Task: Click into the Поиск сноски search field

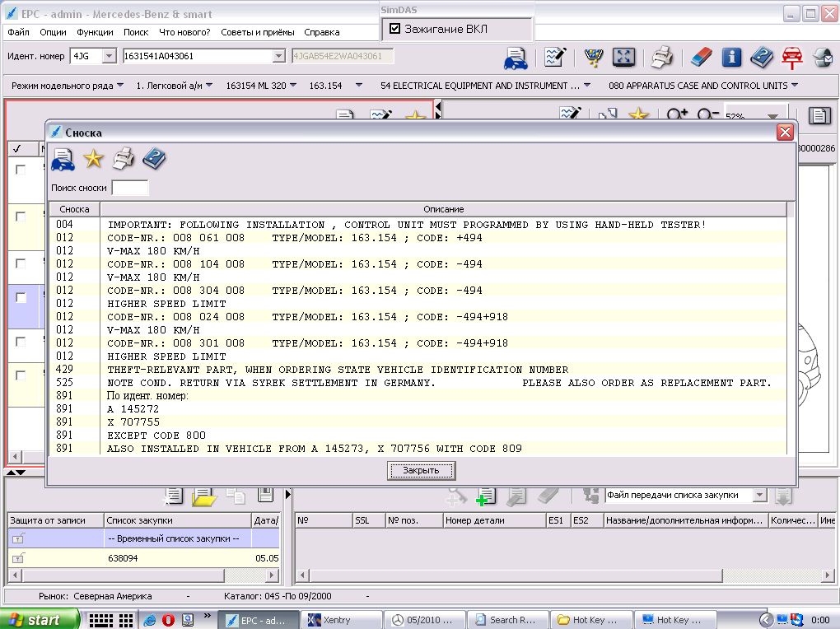Action: (x=129, y=188)
